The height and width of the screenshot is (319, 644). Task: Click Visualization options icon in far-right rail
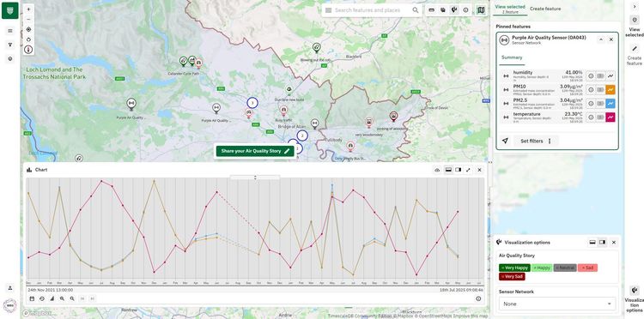click(635, 291)
